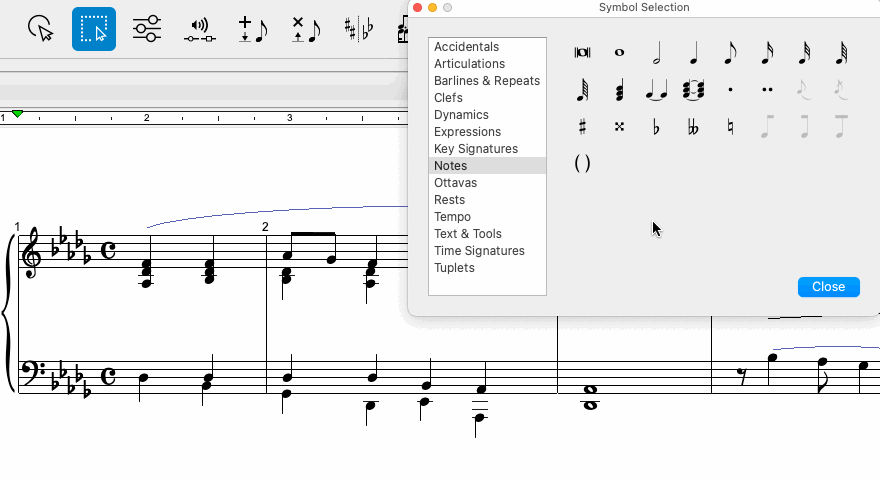880x480 pixels.
Task: Pick the whole note symbol
Action: (619, 53)
